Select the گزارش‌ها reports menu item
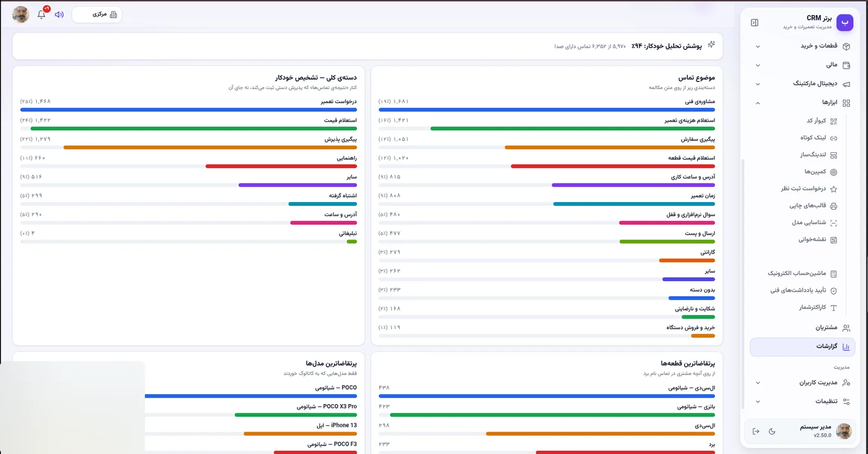Viewport: 868px width, 454px height. [802, 346]
